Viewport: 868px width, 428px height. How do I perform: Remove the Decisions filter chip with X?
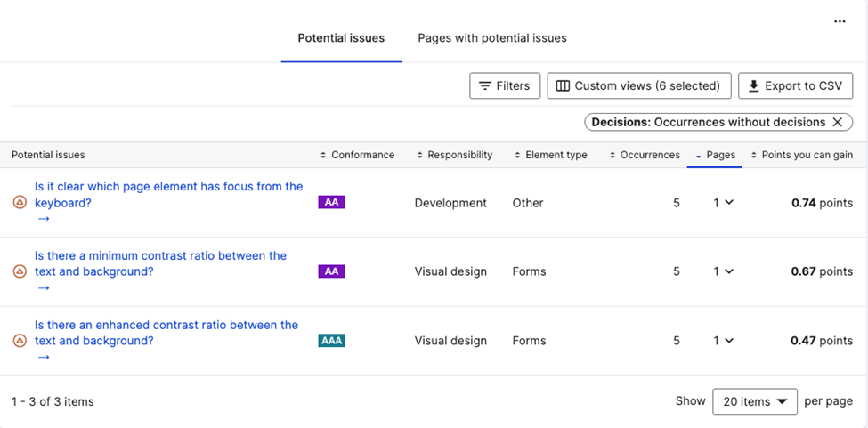tap(837, 122)
